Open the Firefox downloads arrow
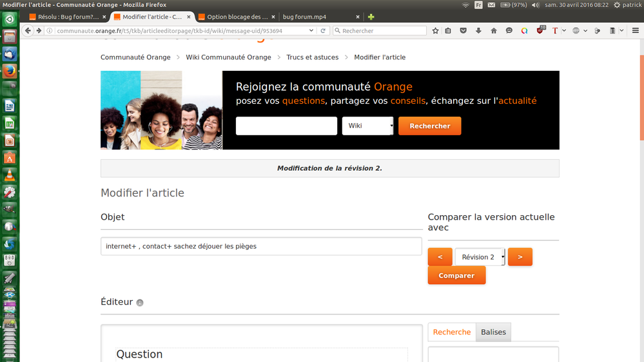 pyautogui.click(x=478, y=31)
